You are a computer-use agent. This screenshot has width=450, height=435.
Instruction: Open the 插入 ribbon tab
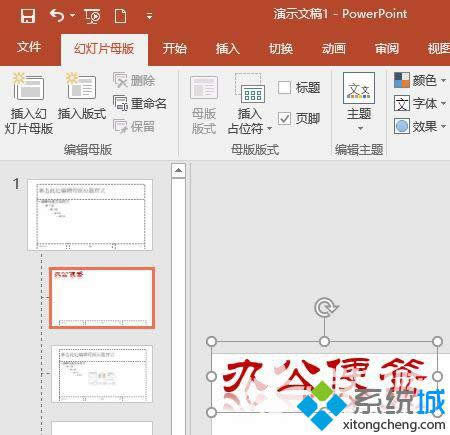click(x=227, y=49)
